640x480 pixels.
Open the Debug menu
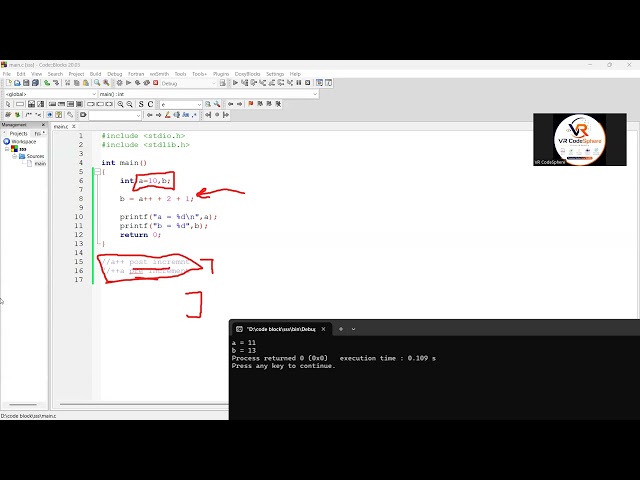(115, 74)
